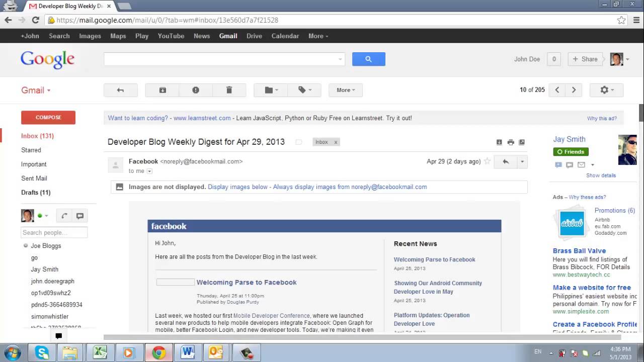This screenshot has height=362, width=644.
Task: Open Outlook from the taskbar
Action: (x=216, y=352)
